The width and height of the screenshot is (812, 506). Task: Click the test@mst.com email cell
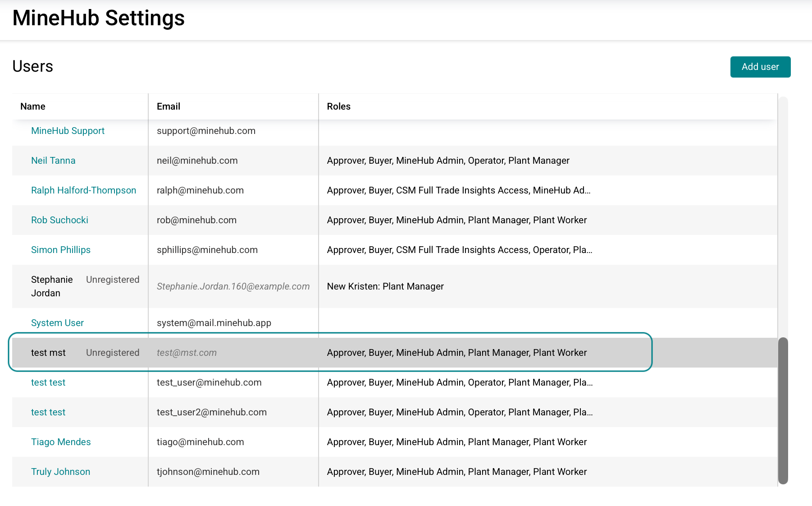(187, 353)
